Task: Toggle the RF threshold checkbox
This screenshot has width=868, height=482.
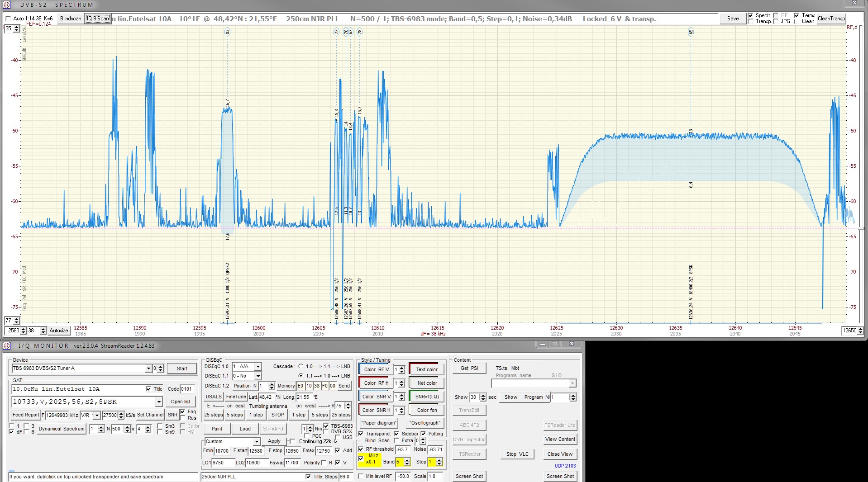Action: point(361,449)
